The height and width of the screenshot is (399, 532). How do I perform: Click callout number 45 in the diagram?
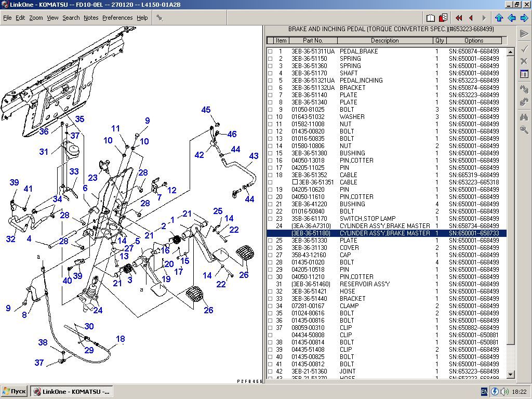pyautogui.click(x=206, y=110)
